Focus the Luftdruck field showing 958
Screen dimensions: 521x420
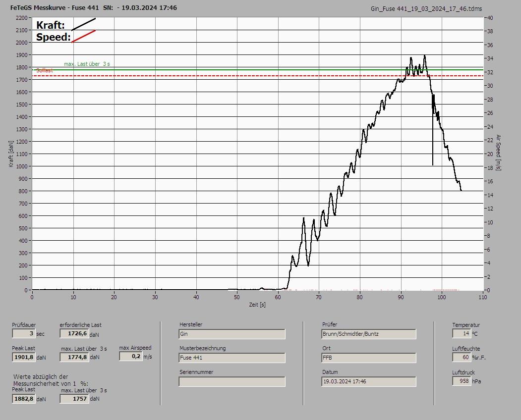[x=462, y=381]
